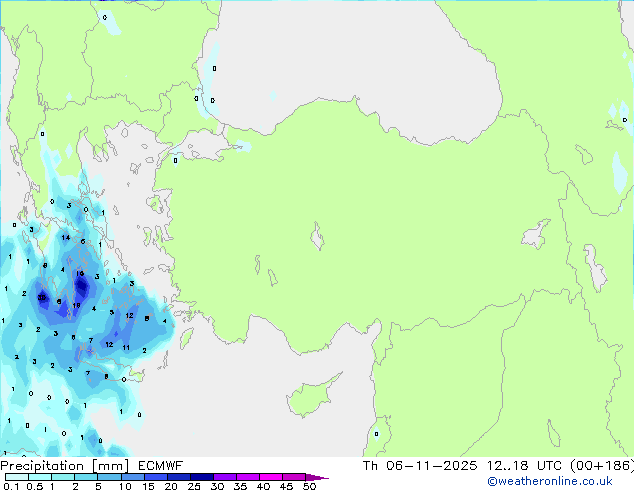Click the "(00+186)" forecast offset text
The width and height of the screenshot is (634, 490).
(602, 466)
